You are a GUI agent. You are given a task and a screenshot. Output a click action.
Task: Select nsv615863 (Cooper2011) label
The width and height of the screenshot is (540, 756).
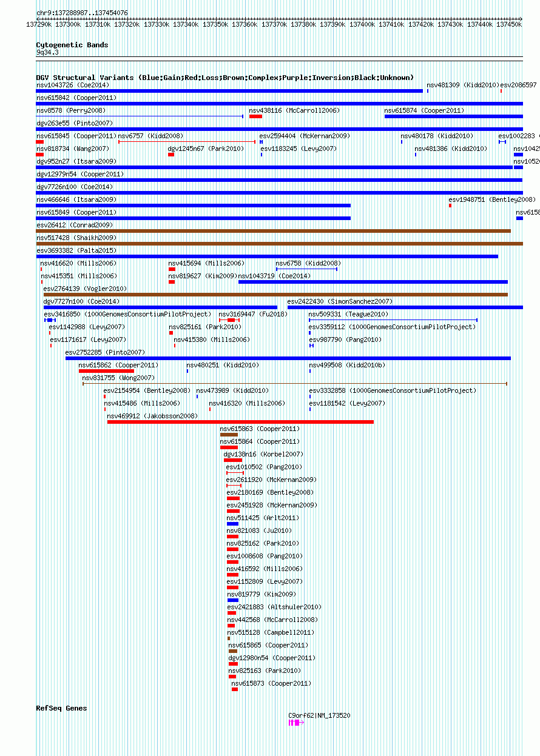click(260, 429)
